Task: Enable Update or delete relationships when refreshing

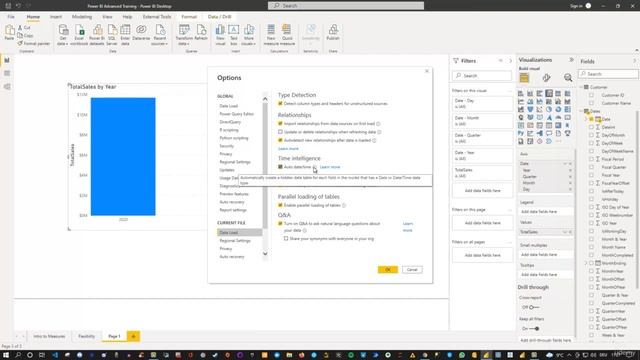Action: click(x=280, y=132)
